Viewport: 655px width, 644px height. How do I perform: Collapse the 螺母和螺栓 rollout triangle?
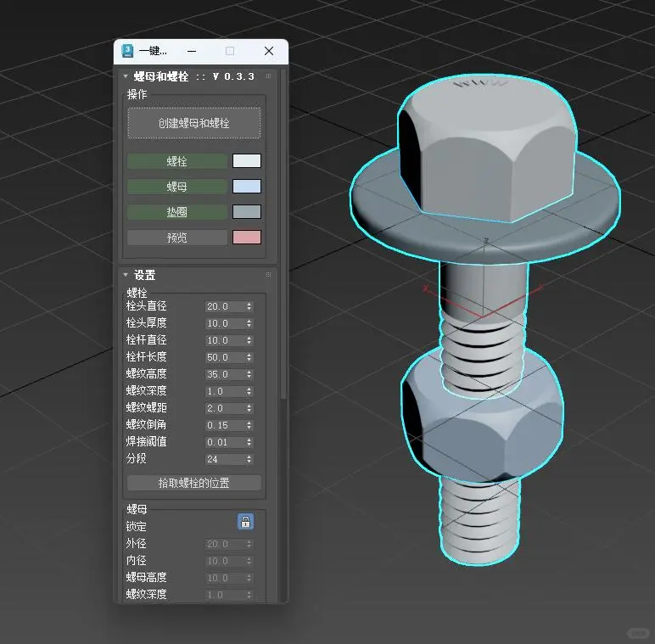click(x=126, y=76)
